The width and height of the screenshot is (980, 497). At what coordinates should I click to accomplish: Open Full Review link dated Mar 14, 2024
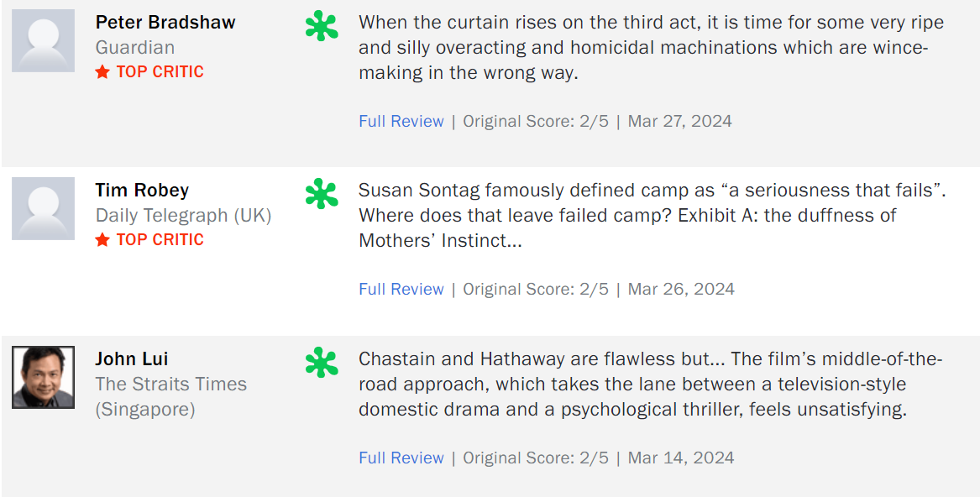click(x=401, y=458)
